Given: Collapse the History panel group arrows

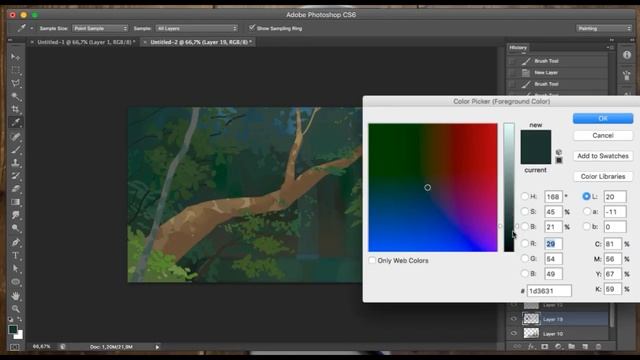Looking at the screenshot, I should (611, 40).
